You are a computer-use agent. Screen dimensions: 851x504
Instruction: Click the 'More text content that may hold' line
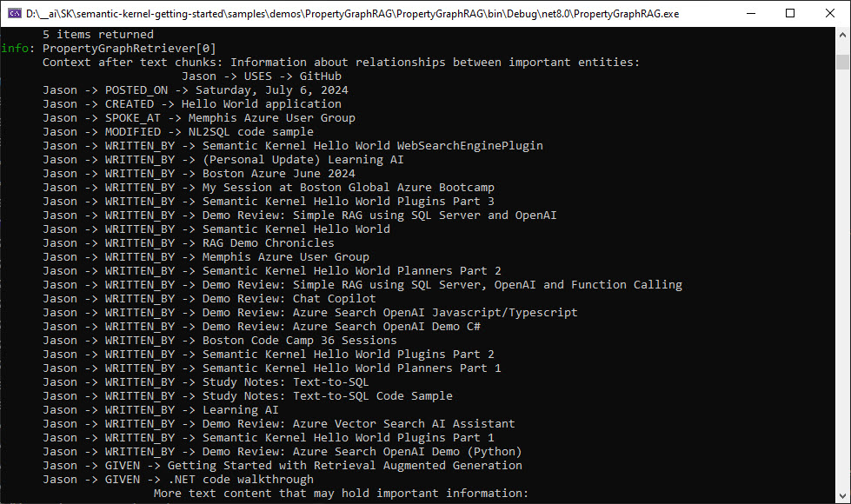(341, 494)
